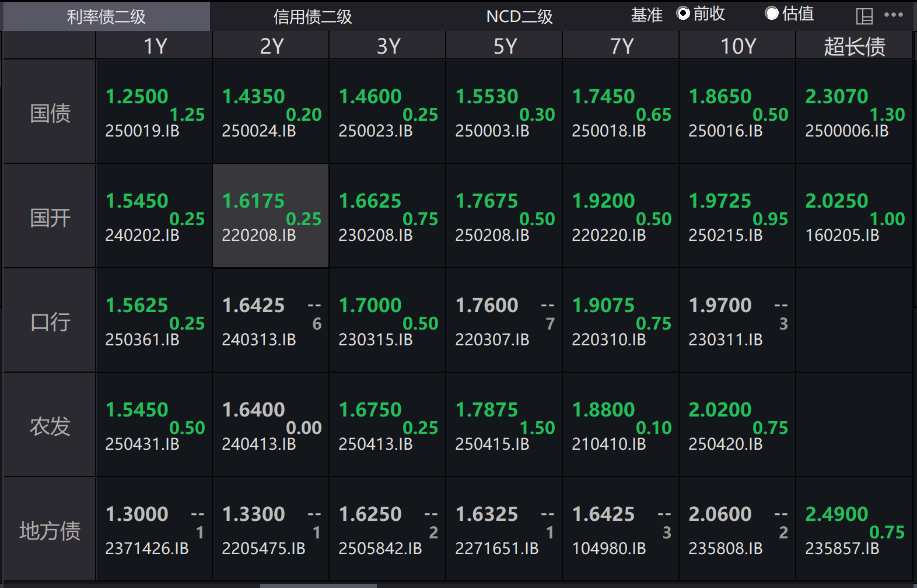Viewport: 917px width, 588px height.
Task: Select the 估值 radio button
Action: click(772, 13)
